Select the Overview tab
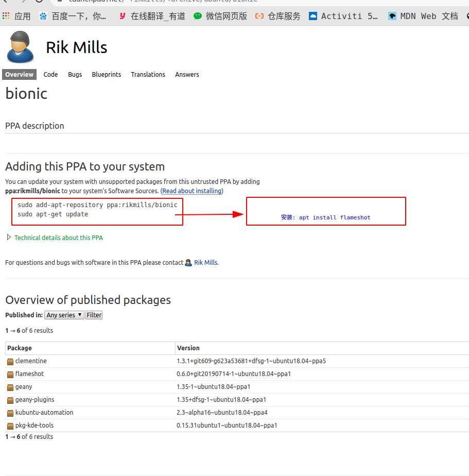Image resolution: width=469 pixels, height=476 pixels. [19, 74]
